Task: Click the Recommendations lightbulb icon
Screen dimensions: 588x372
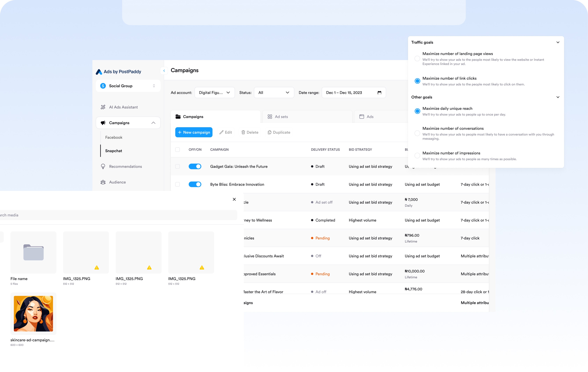Action: (x=103, y=166)
